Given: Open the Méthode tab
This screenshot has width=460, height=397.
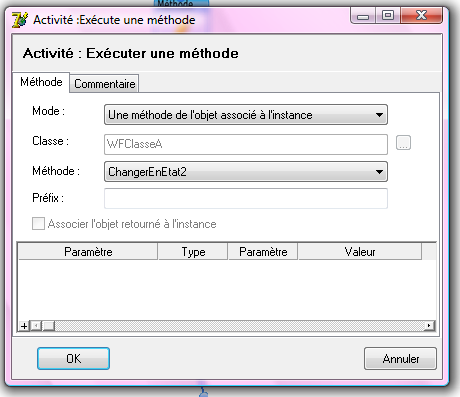Looking at the screenshot, I should (x=41, y=82).
